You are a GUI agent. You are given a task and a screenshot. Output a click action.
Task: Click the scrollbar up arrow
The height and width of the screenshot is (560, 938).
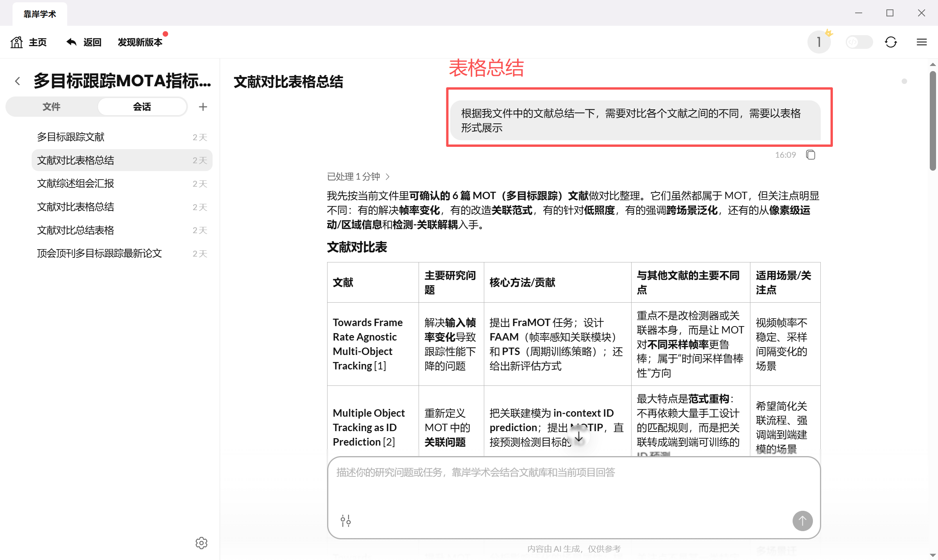click(x=933, y=64)
